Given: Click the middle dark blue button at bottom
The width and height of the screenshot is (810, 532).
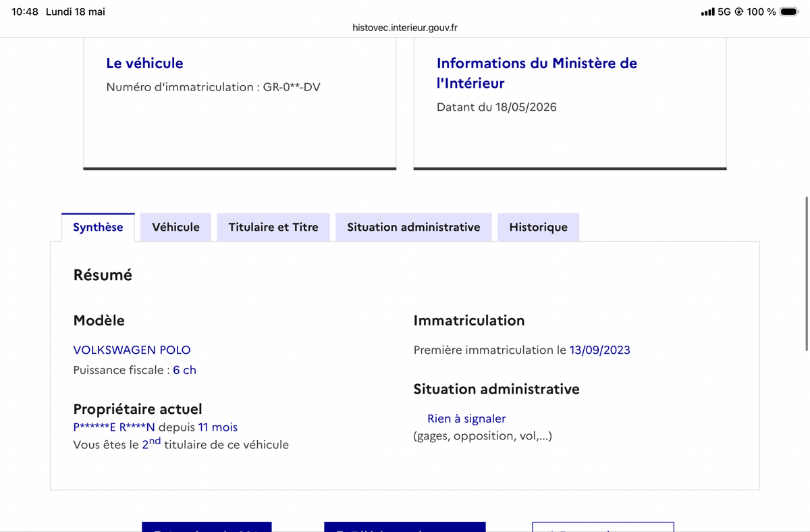Looking at the screenshot, I should 405,527.
